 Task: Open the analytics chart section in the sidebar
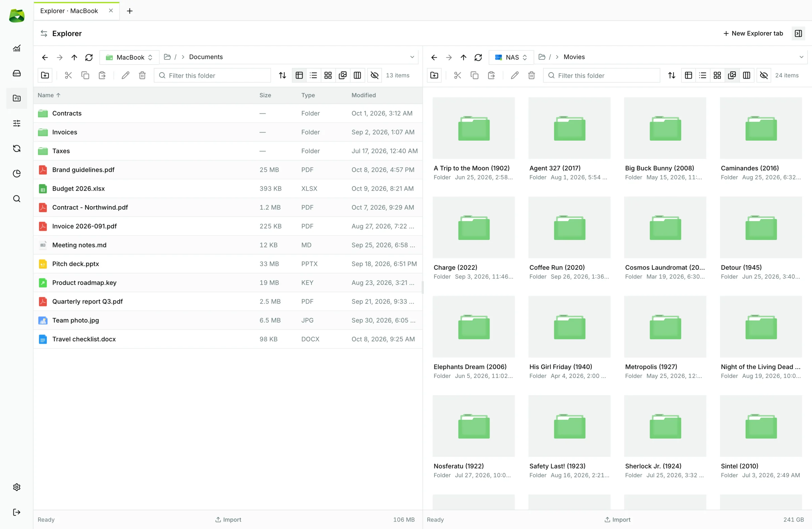tap(17, 48)
